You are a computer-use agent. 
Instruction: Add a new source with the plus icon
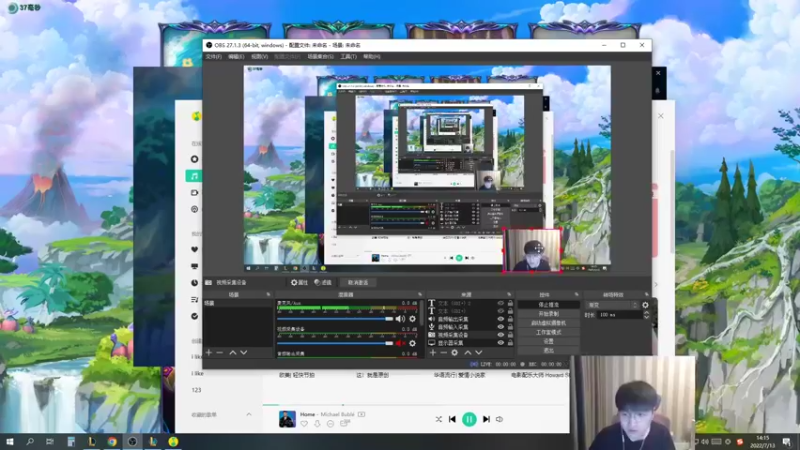(433, 353)
